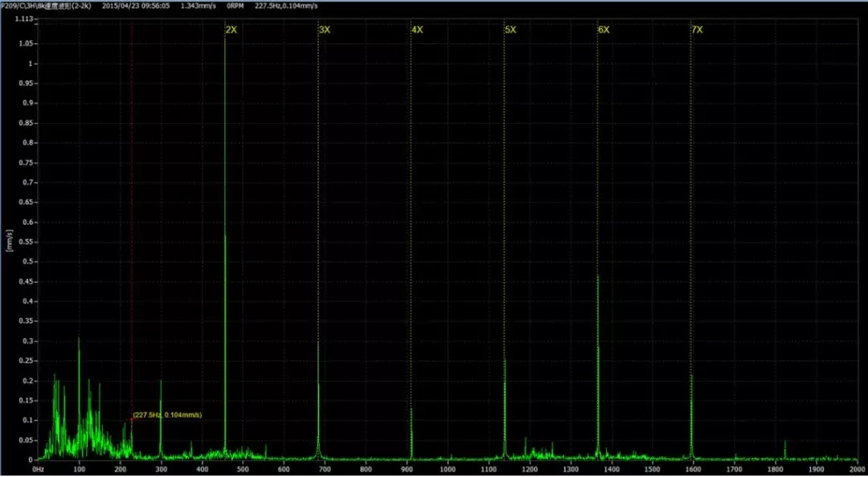Click the [mm/s] vertical axis unit label
This screenshot has width=868, height=477.
9,240
